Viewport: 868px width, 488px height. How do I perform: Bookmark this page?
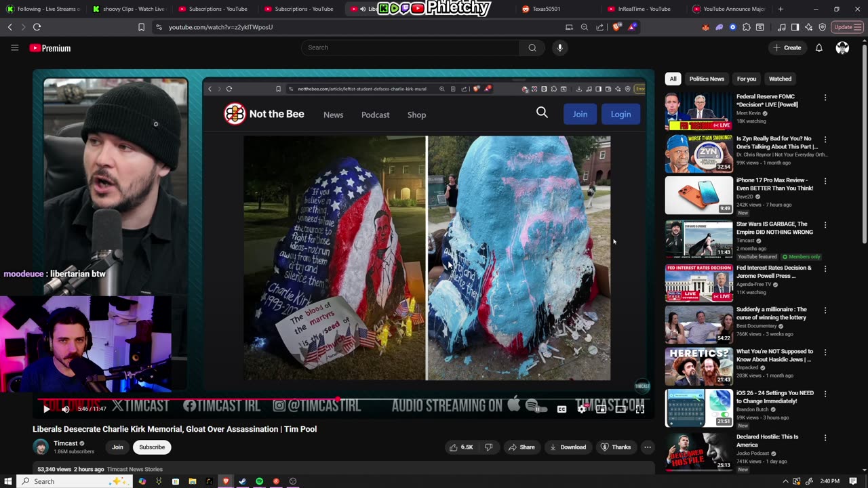coord(141,27)
